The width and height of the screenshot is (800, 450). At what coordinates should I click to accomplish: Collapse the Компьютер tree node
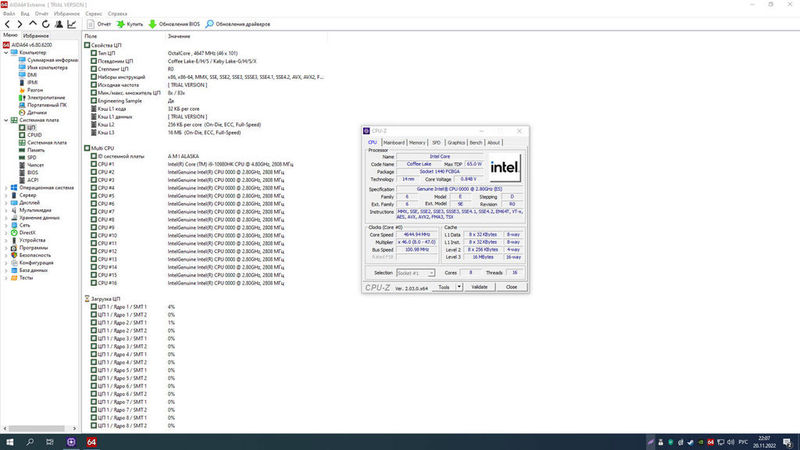[x=6, y=53]
